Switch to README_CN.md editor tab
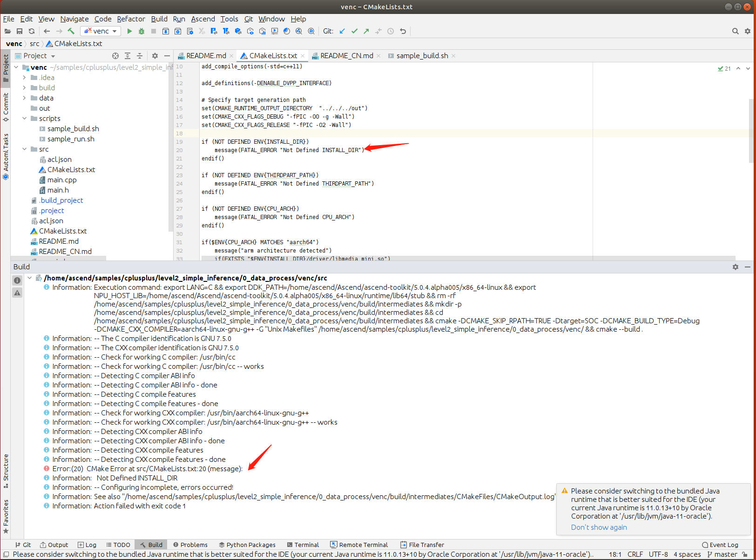 coord(347,56)
